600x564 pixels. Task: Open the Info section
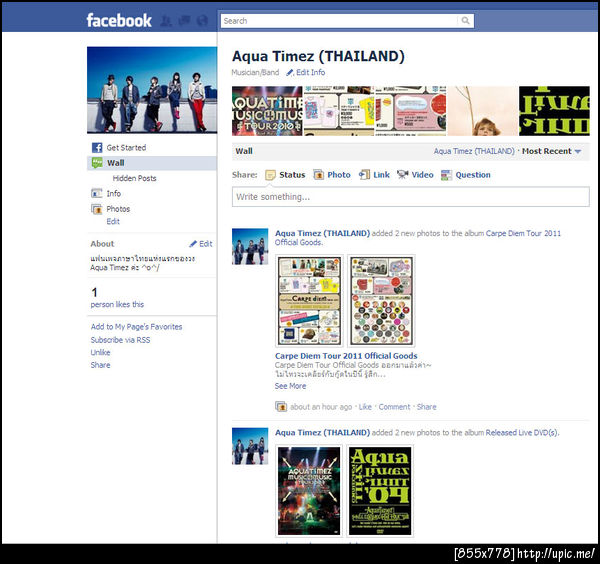[114, 194]
